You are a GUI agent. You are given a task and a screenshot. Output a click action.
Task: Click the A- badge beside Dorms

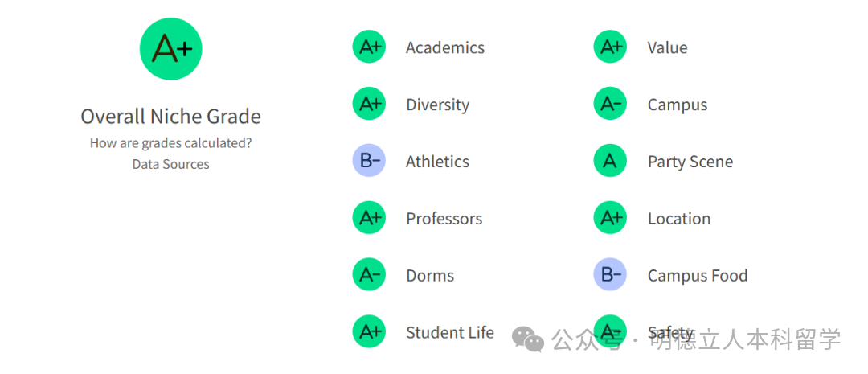click(369, 275)
